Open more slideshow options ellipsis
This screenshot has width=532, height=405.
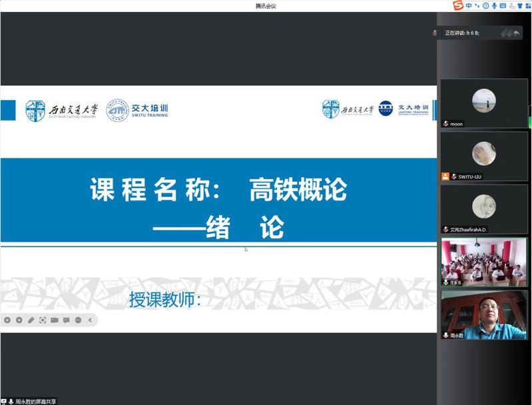79,320
